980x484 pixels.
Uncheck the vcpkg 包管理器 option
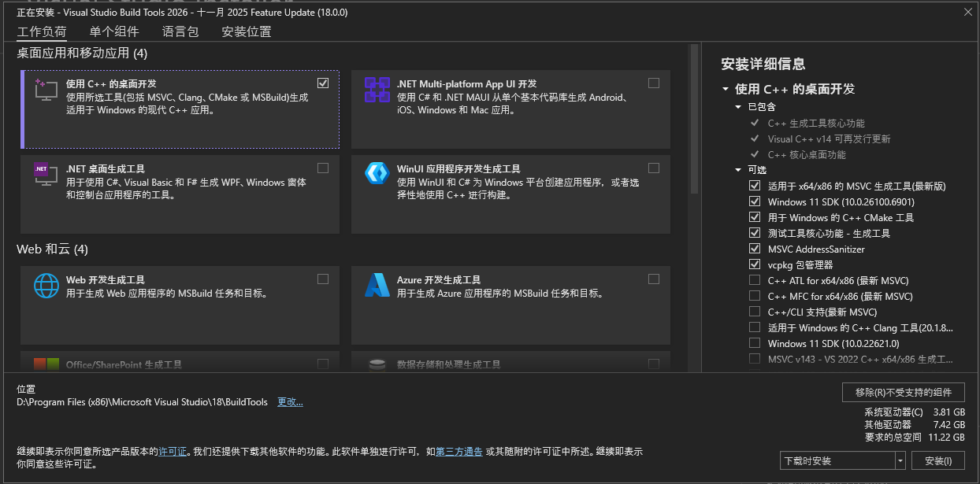coord(755,264)
